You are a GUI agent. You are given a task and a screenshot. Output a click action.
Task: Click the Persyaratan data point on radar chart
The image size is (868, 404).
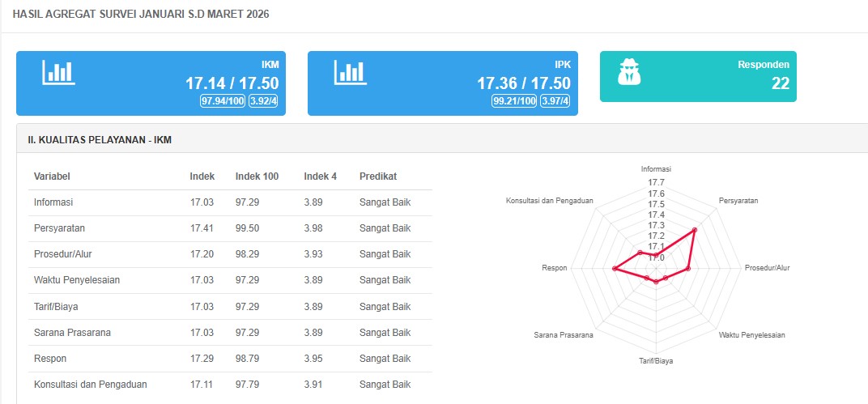[x=695, y=229]
